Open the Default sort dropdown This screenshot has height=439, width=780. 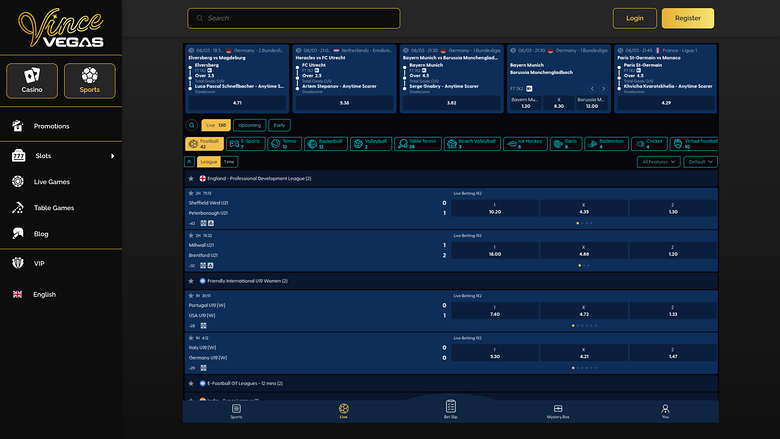click(700, 161)
